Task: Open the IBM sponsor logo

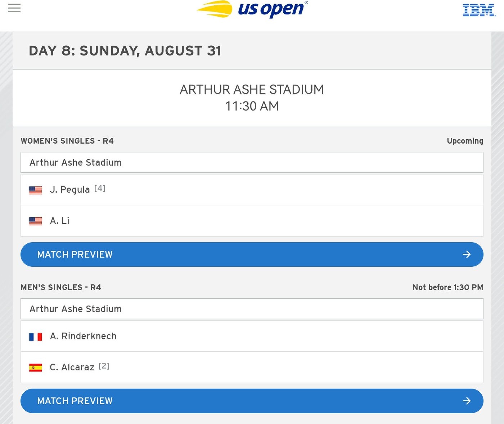Action: (479, 10)
